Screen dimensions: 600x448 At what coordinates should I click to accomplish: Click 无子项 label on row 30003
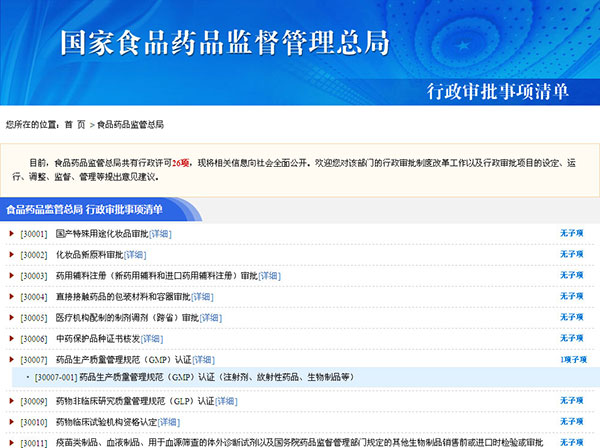point(572,275)
